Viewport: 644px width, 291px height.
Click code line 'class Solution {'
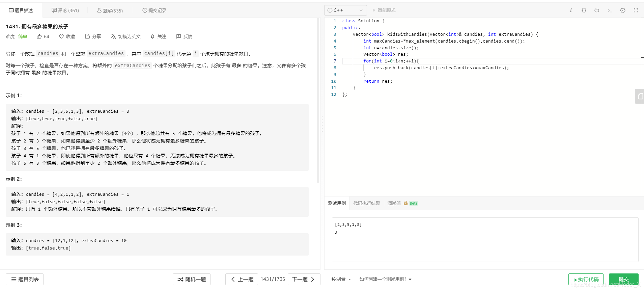[363, 21]
